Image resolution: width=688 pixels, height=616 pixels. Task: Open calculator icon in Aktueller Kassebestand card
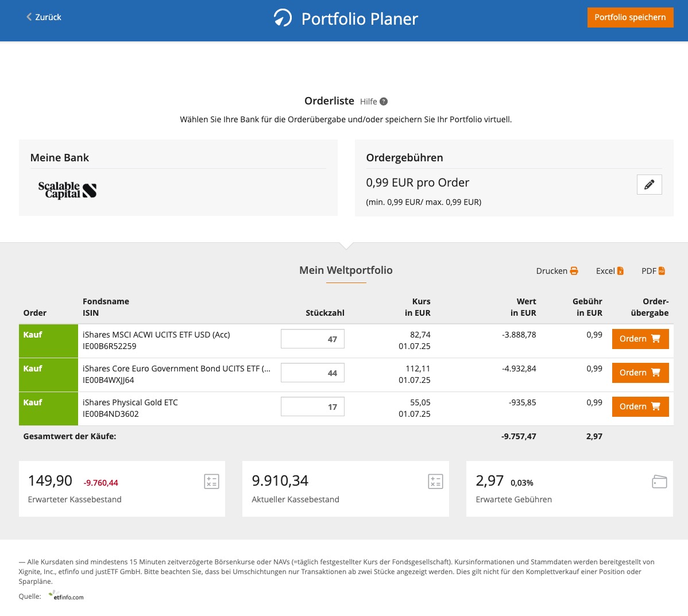[x=435, y=482]
